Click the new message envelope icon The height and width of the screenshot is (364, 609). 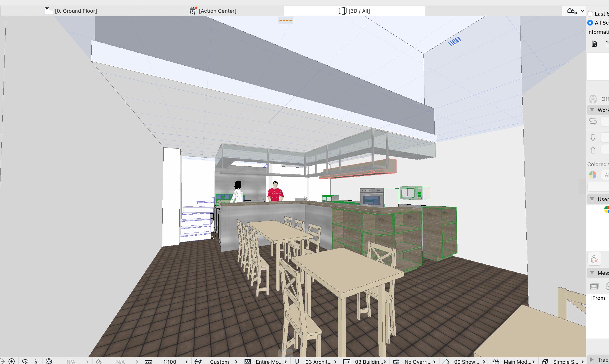tap(594, 286)
